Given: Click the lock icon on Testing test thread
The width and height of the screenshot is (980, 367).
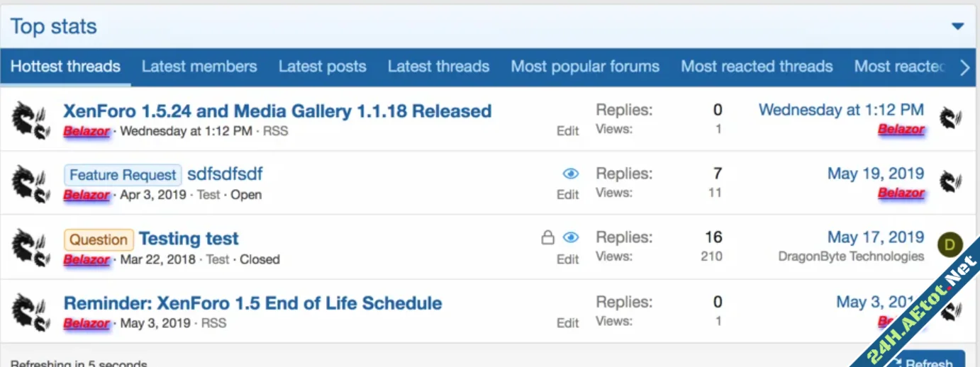Looking at the screenshot, I should click(x=547, y=238).
